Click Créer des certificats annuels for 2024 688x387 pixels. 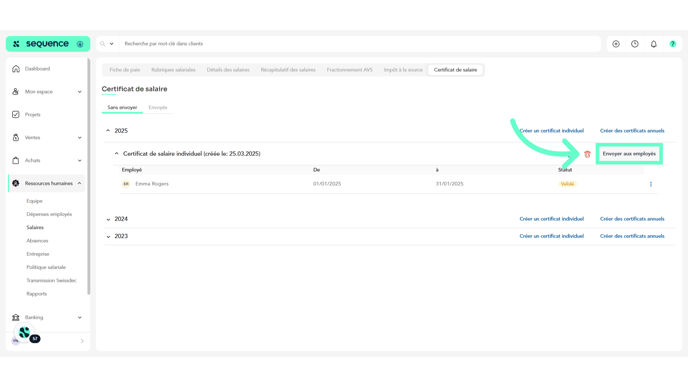tap(632, 219)
